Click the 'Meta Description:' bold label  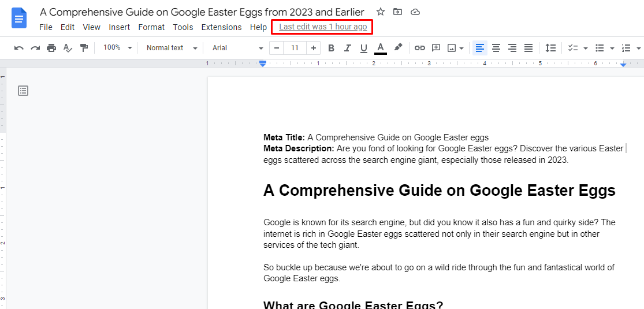(x=299, y=148)
